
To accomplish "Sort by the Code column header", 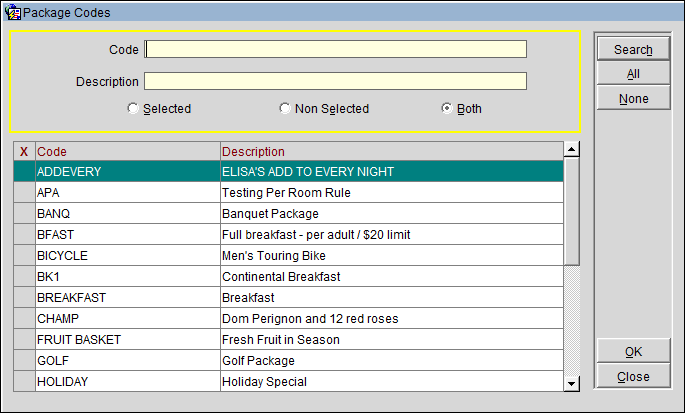I will tap(127, 152).
